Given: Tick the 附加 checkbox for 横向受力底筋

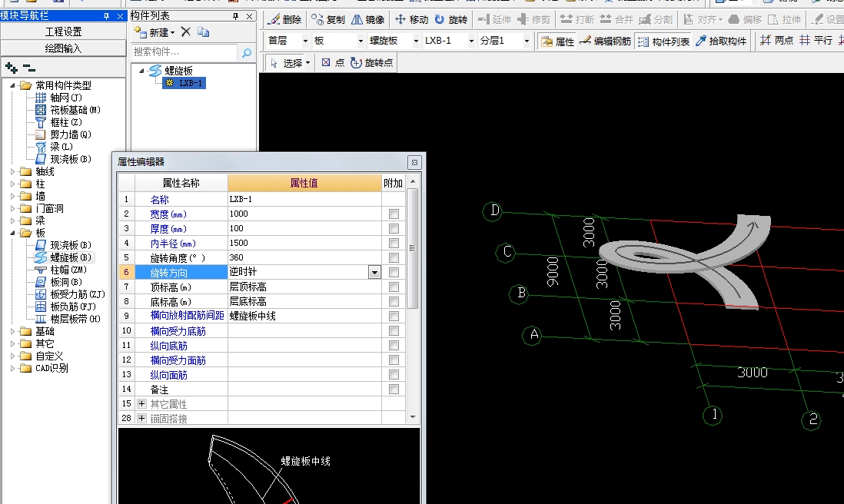Looking at the screenshot, I should 394,331.
